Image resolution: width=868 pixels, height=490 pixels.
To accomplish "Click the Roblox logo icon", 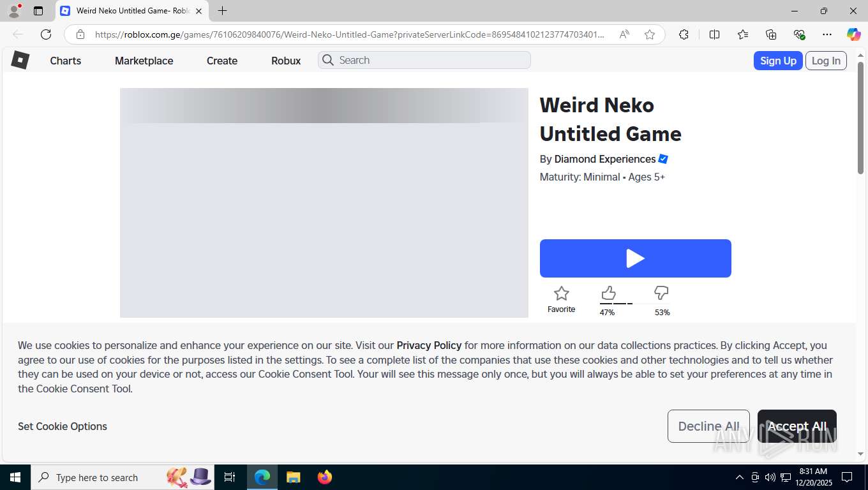I will pos(20,60).
